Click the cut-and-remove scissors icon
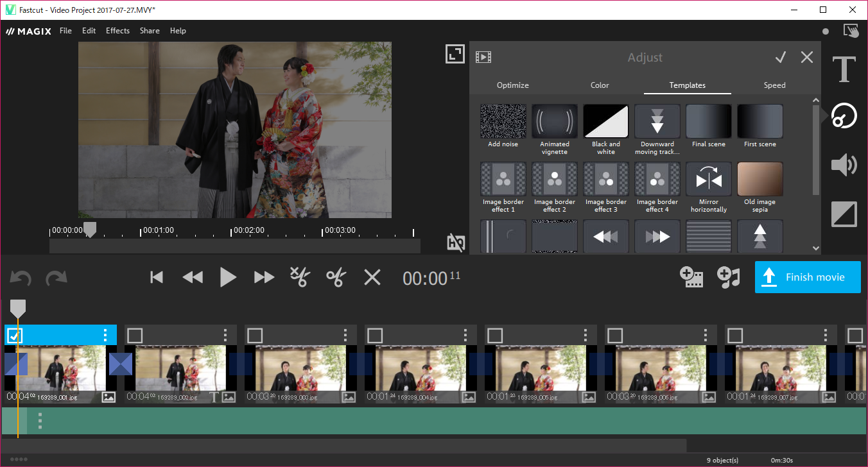Viewport: 868px width, 467px height. tap(300, 277)
